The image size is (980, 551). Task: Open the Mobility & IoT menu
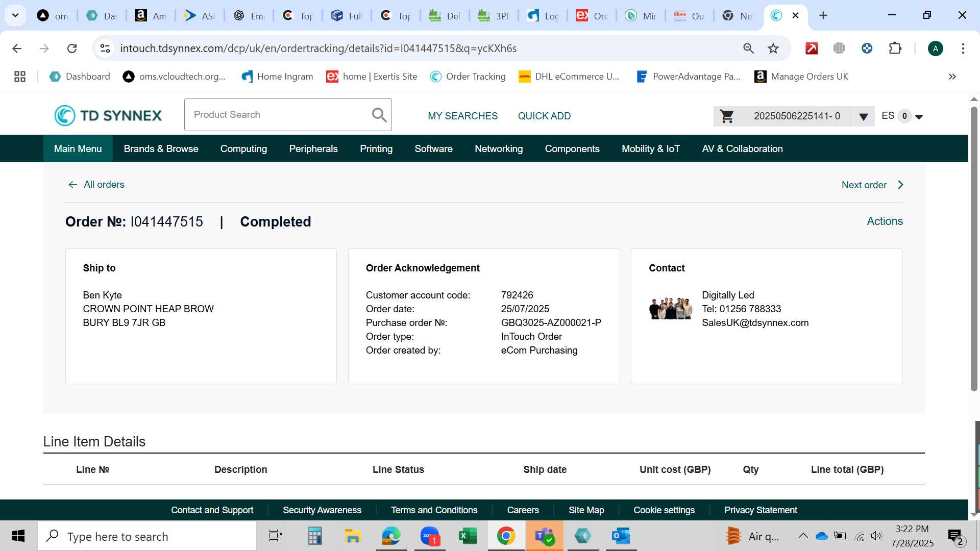coord(651,148)
